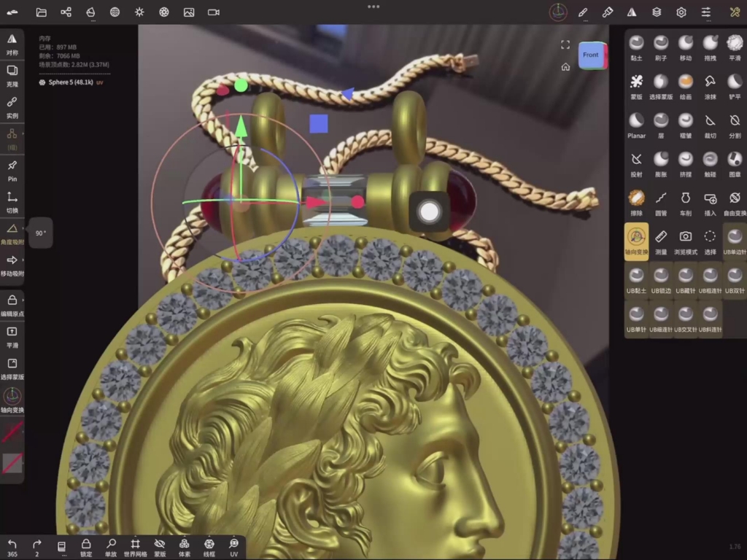Select the 测量 measure tool
Viewport: 747px width, 560px height.
[x=661, y=242]
